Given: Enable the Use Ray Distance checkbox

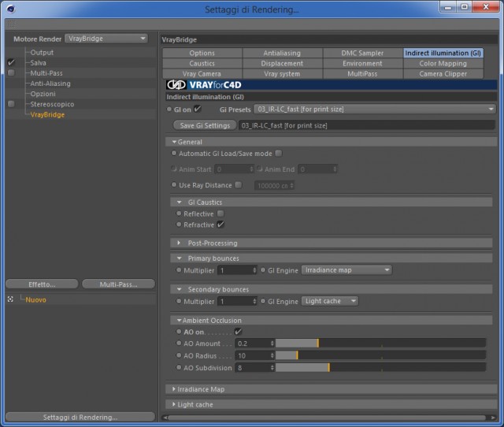Looking at the screenshot, I should (238, 185).
